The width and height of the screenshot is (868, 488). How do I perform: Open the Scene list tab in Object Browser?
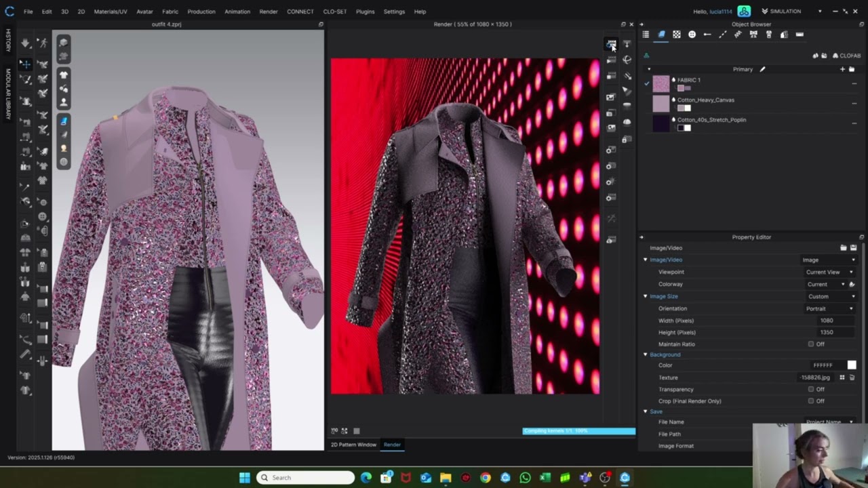pos(646,35)
